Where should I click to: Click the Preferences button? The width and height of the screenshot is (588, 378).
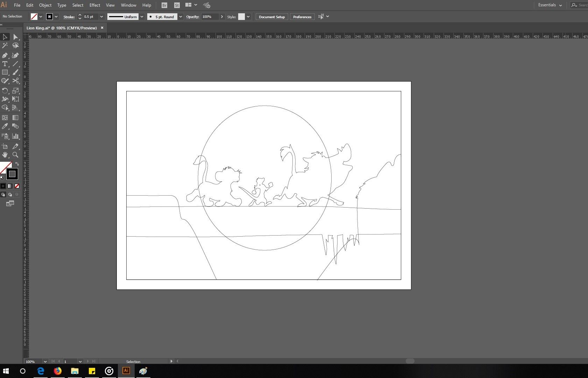(302, 17)
